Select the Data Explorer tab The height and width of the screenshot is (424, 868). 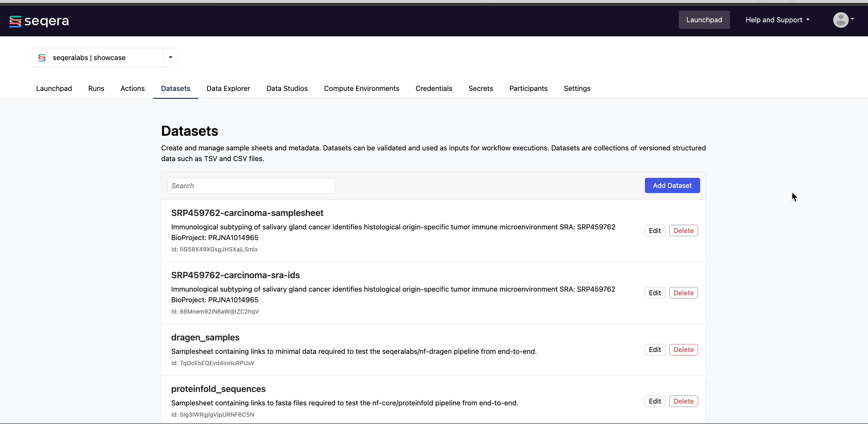tap(229, 88)
